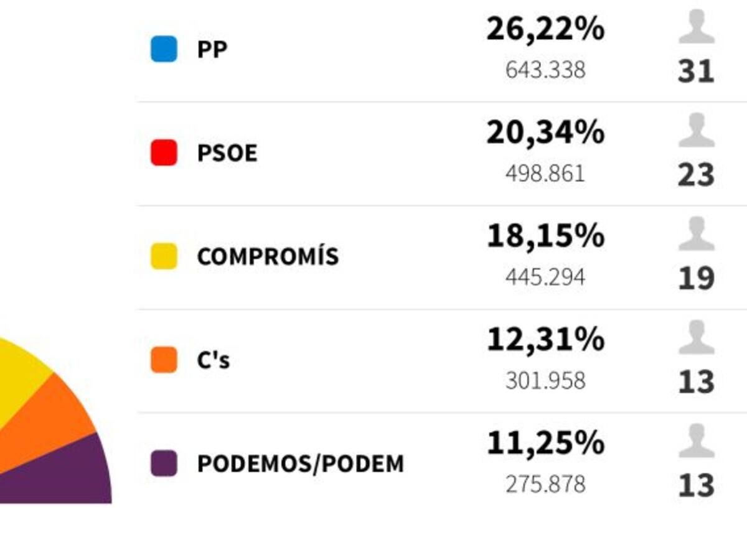
Task: Open the COMPROMÍS party label
Action: (268, 256)
